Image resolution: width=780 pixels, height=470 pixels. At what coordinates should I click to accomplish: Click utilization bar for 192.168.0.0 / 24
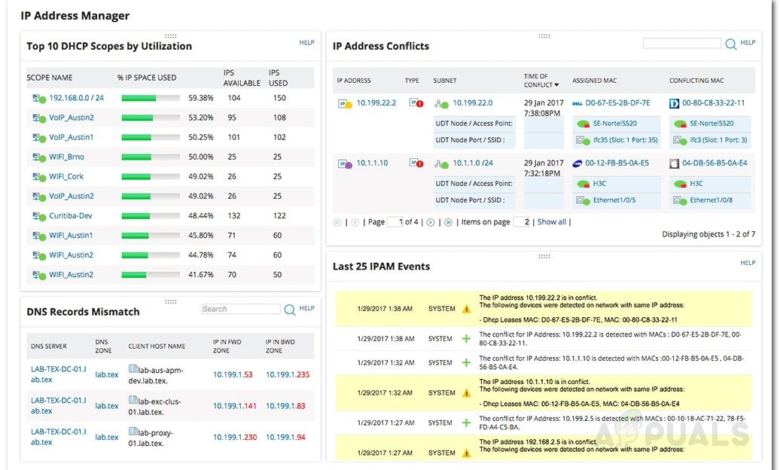click(150, 98)
